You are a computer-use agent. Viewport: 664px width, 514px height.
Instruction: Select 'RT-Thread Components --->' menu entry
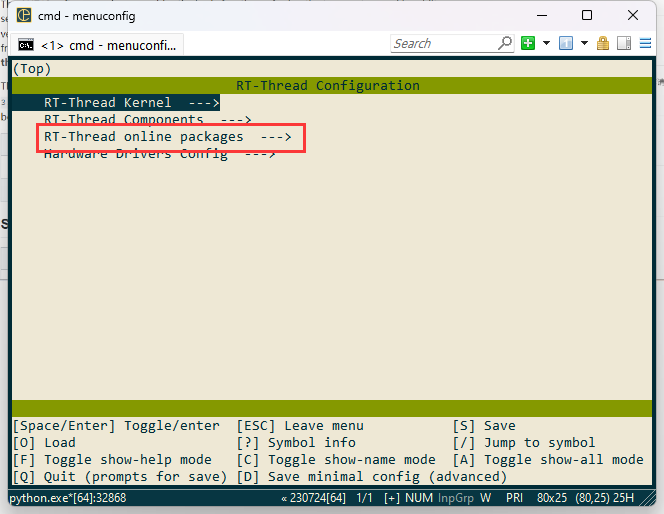[148, 119]
